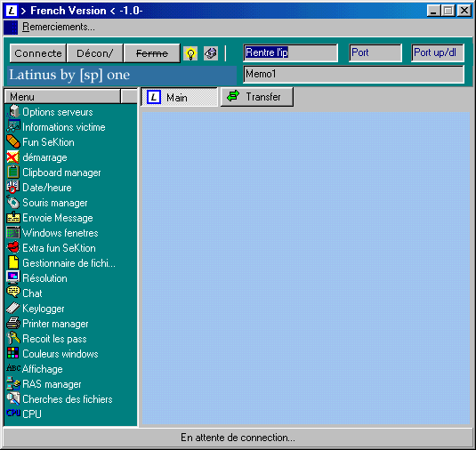Click the Connecte button
Screen dimensions: 476x450
(x=38, y=53)
